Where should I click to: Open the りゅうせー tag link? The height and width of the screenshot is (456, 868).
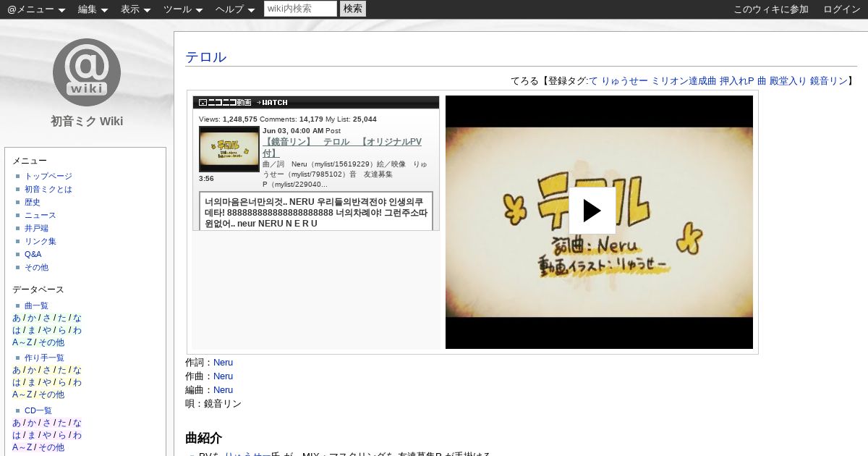[x=624, y=81]
